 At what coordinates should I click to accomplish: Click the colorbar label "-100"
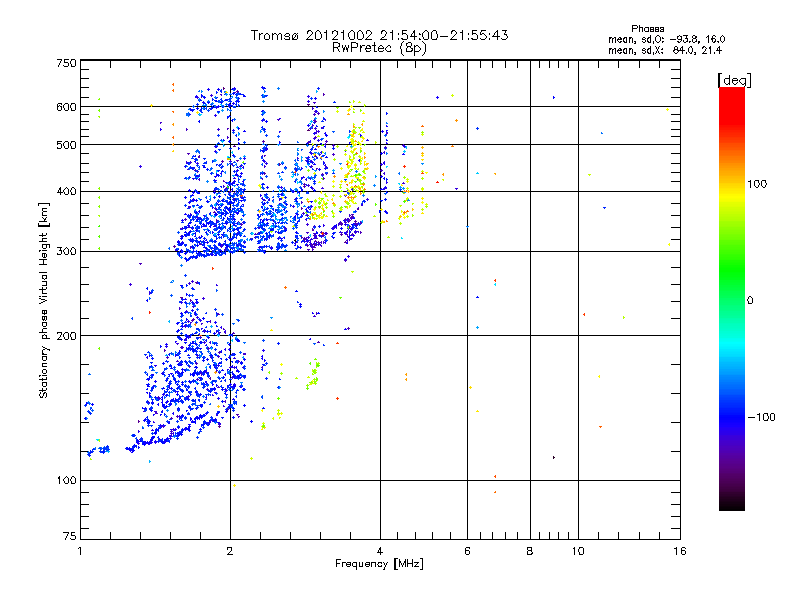point(761,417)
